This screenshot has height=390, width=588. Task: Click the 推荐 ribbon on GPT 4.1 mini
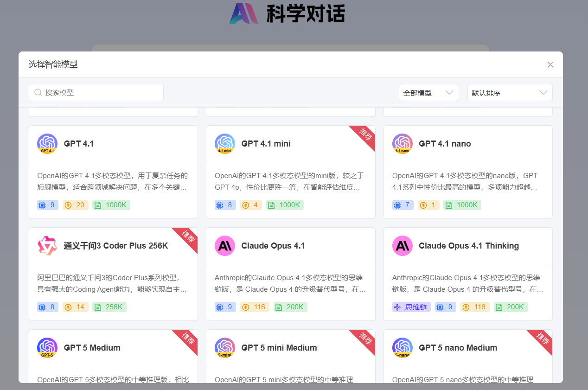(x=365, y=135)
